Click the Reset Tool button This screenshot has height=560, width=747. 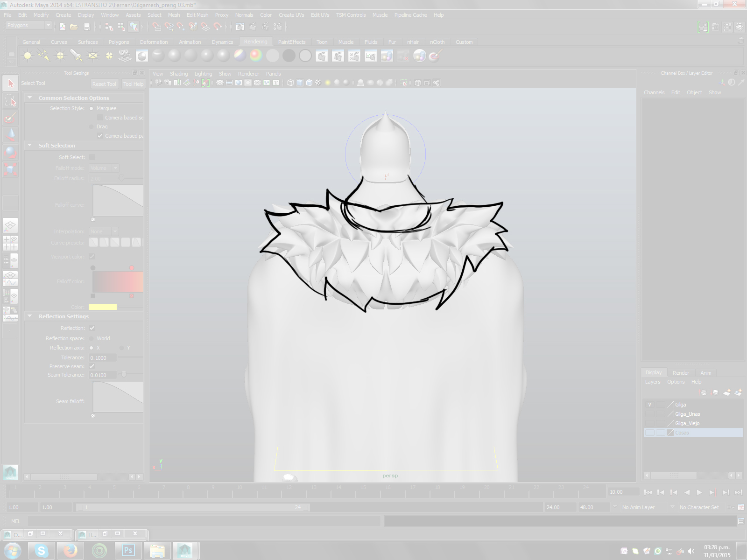point(104,84)
